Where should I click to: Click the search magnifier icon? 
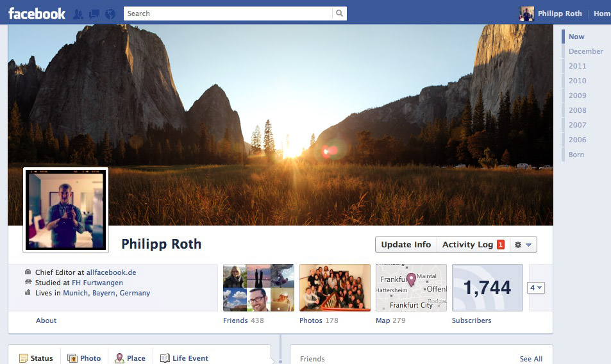(339, 13)
